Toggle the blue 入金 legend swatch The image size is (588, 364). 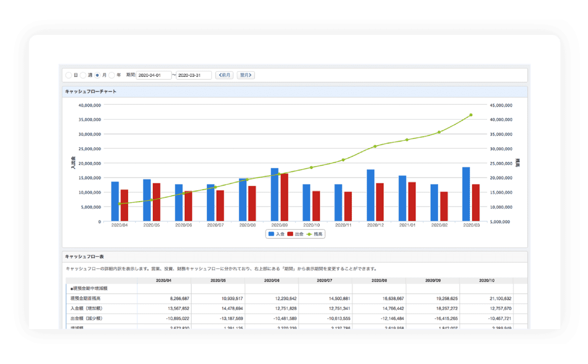point(272,234)
